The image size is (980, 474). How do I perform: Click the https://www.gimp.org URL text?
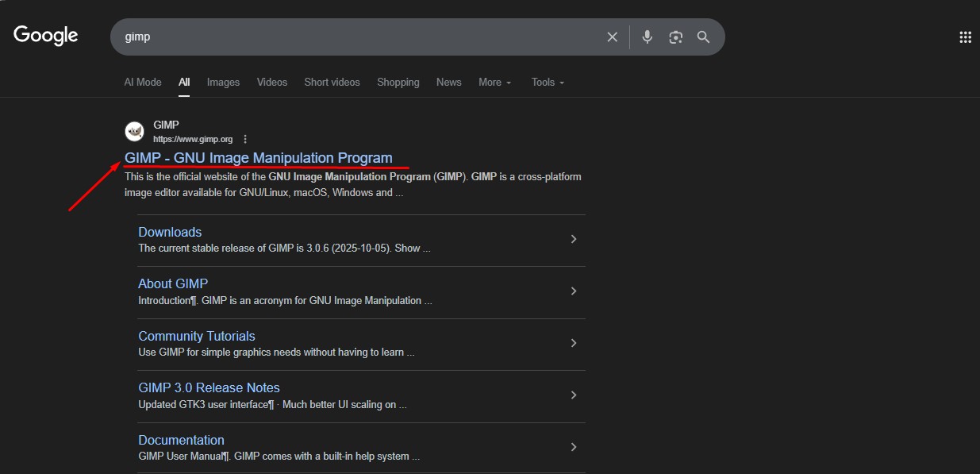click(193, 139)
